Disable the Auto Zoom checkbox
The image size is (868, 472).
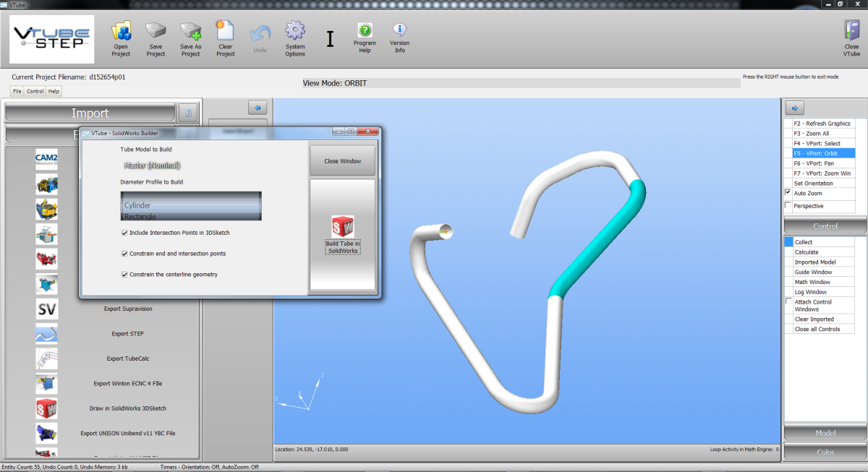click(x=788, y=193)
